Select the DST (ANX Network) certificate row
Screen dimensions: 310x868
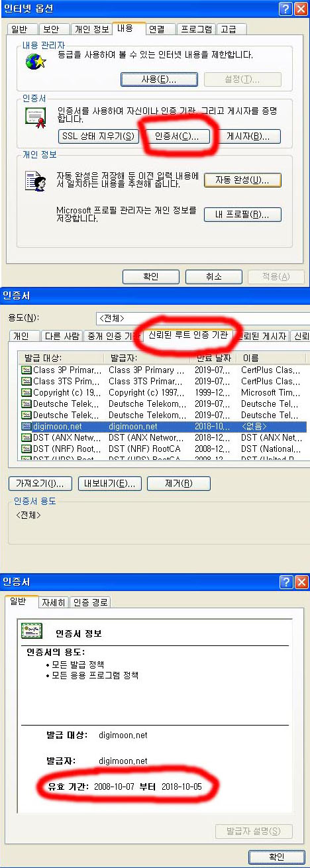pyautogui.click(x=162, y=437)
